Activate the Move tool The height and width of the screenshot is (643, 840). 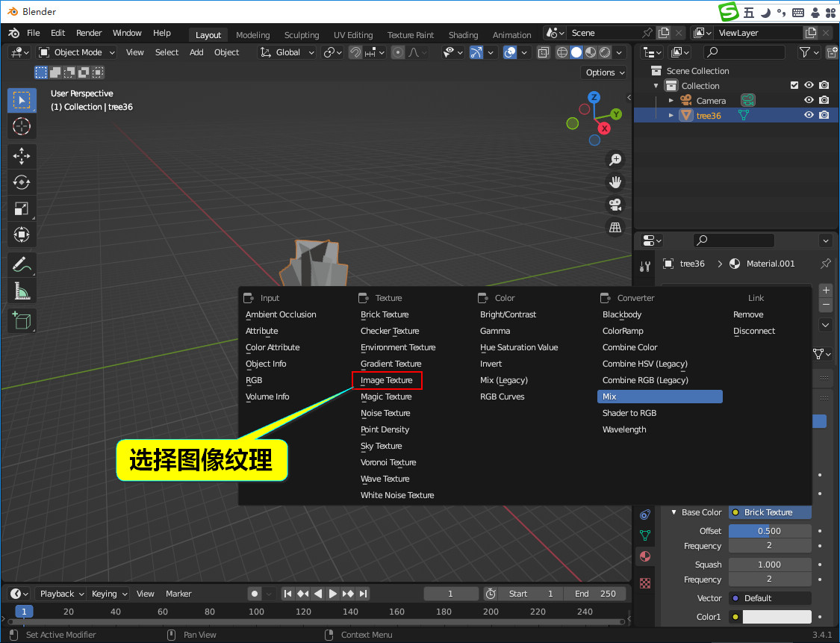(x=22, y=156)
